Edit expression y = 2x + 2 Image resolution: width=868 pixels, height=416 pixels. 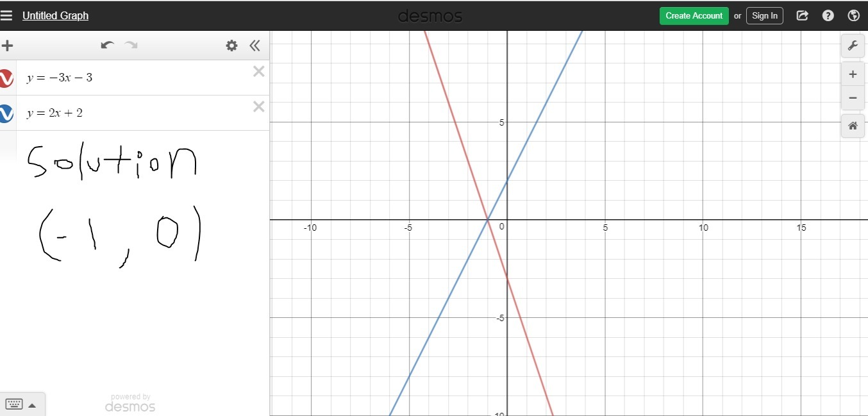point(54,113)
